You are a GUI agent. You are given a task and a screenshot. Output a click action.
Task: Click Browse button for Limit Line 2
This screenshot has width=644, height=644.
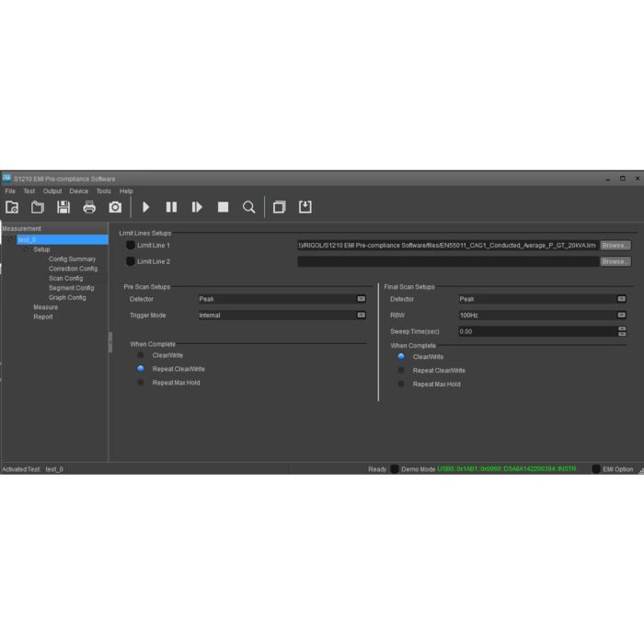615,261
